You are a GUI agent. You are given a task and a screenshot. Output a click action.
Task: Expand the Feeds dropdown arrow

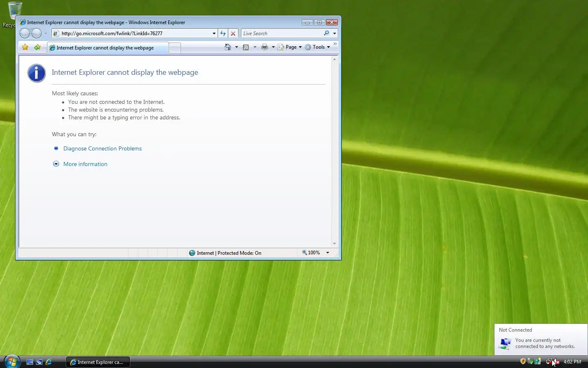[255, 47]
